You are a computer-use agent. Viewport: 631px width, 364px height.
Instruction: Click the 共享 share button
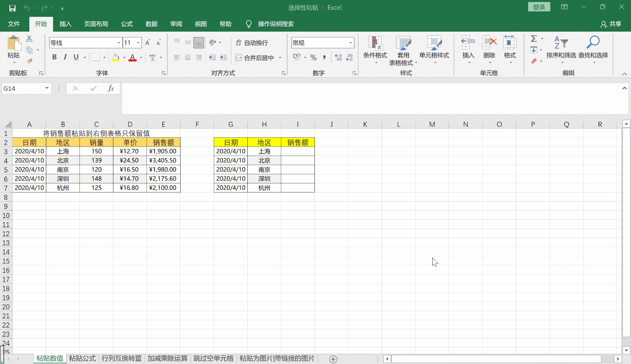(611, 24)
